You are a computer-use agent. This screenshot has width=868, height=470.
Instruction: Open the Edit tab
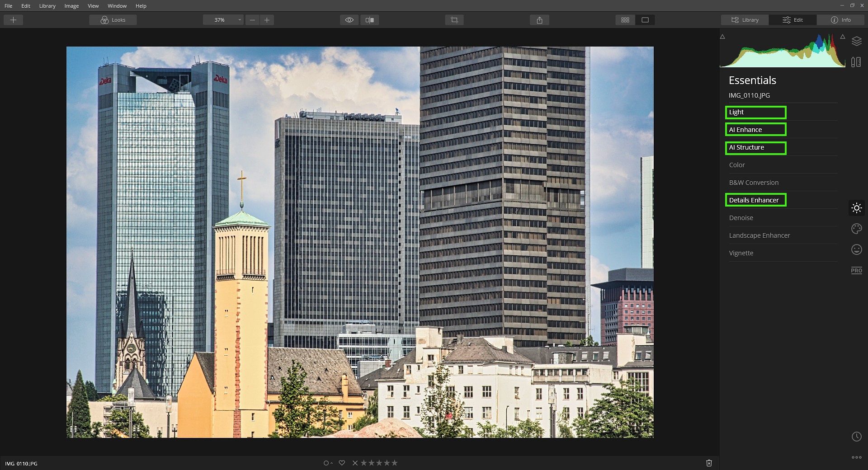pos(793,20)
